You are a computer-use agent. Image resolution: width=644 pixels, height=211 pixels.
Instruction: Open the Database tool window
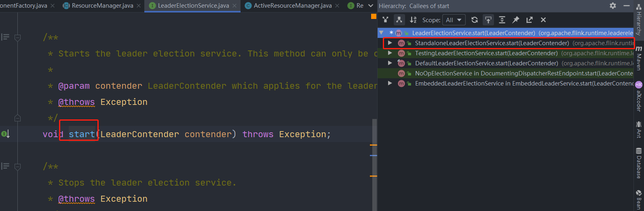point(639,163)
